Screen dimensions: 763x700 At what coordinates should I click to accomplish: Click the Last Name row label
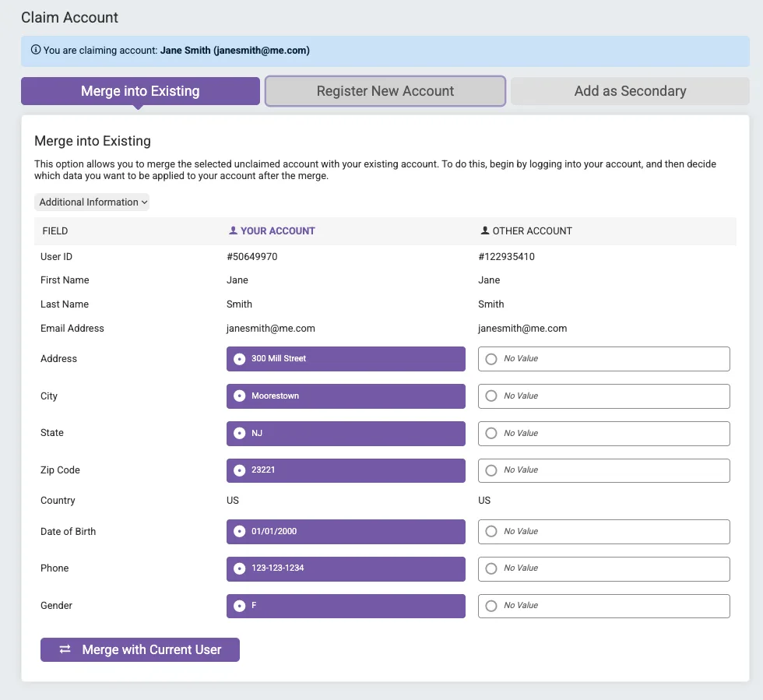point(64,304)
